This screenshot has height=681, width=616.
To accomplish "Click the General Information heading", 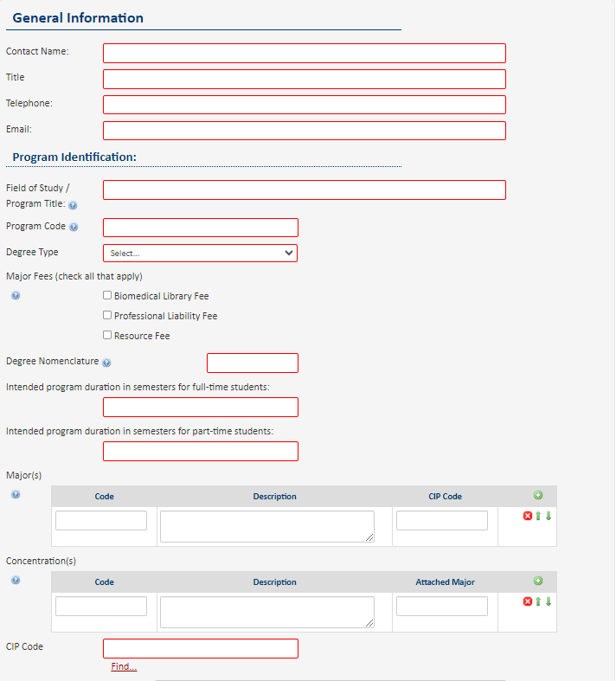I will pos(78,18).
